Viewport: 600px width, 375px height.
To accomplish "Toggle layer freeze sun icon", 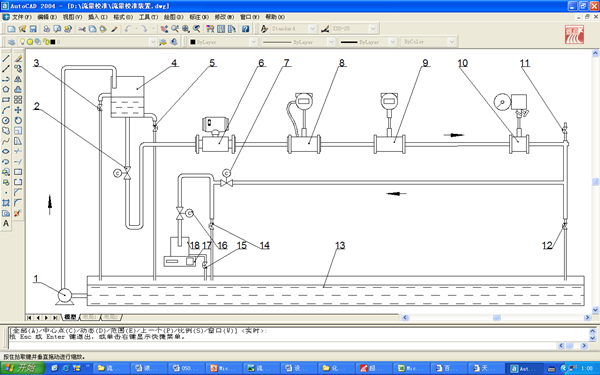I will coord(30,42).
